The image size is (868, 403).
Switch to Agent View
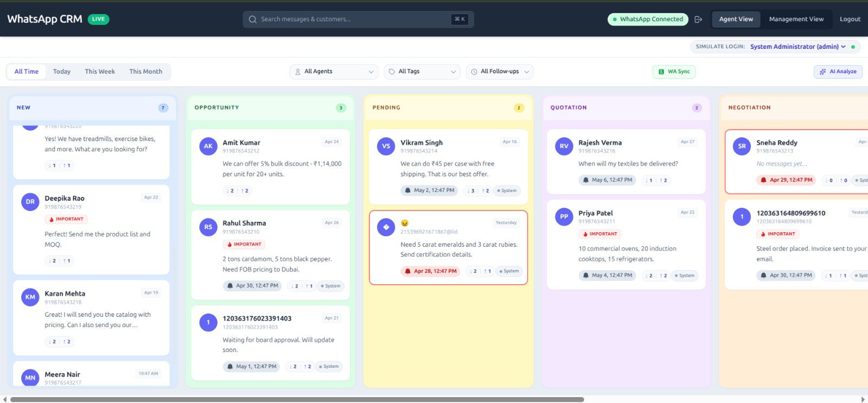(x=736, y=19)
